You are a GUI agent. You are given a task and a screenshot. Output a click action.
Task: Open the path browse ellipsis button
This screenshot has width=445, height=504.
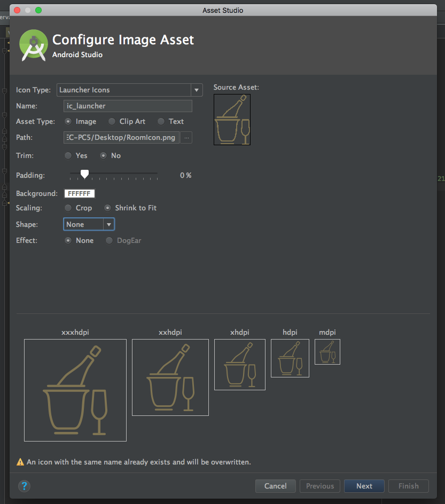[x=186, y=138]
